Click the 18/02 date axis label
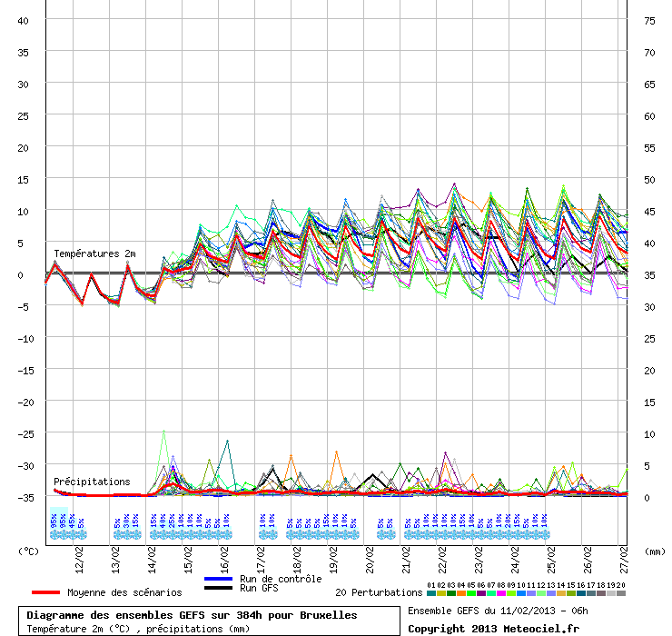Viewport: 672px width, 636px height. click(x=298, y=560)
